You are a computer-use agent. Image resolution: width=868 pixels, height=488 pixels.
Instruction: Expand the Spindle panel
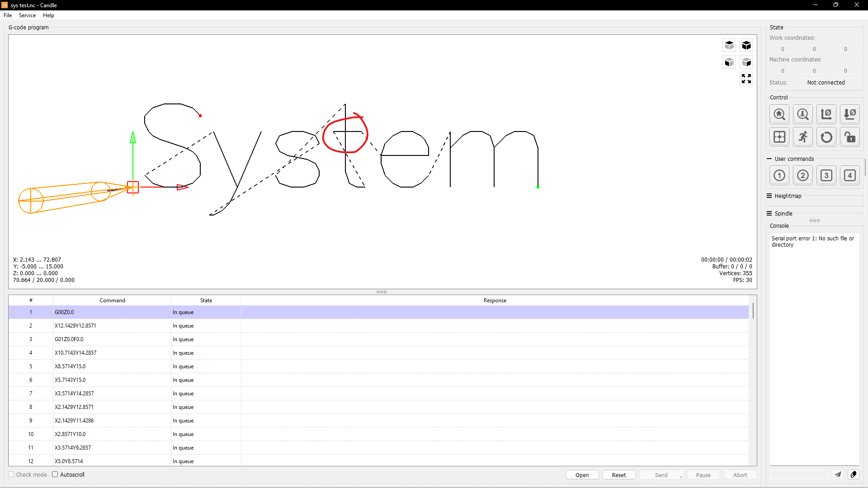pos(769,214)
